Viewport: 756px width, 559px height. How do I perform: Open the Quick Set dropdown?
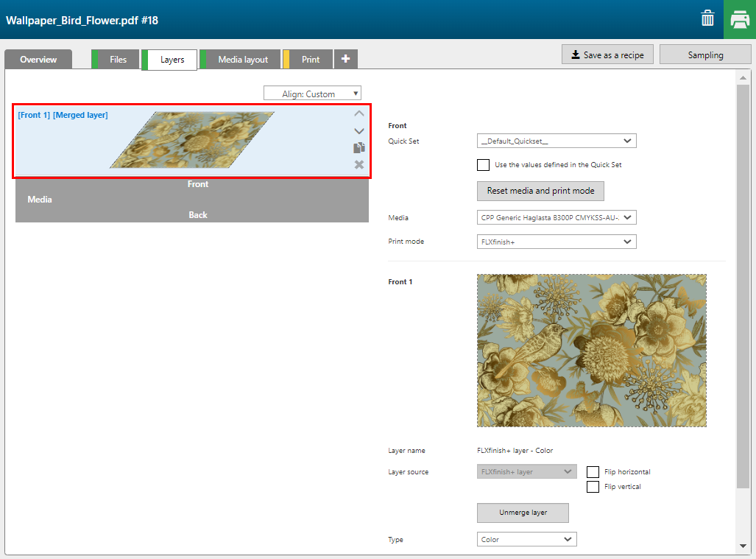[557, 141]
